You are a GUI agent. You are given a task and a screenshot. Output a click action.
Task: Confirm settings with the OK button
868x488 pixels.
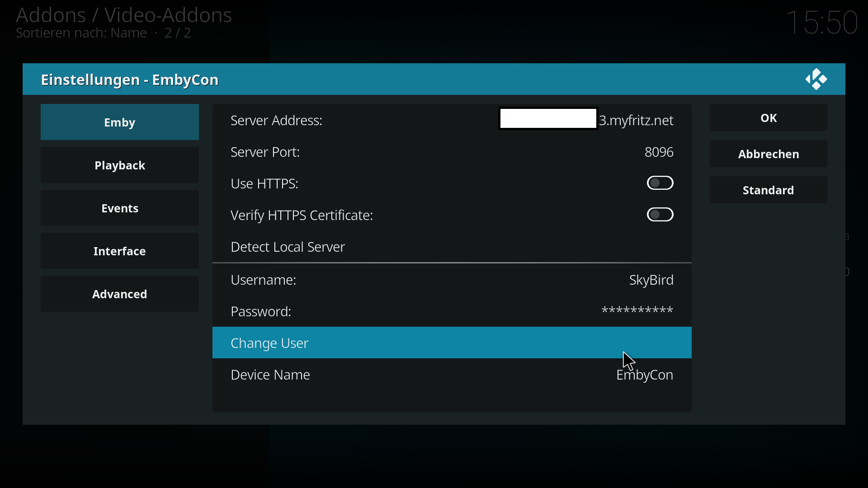click(x=769, y=117)
